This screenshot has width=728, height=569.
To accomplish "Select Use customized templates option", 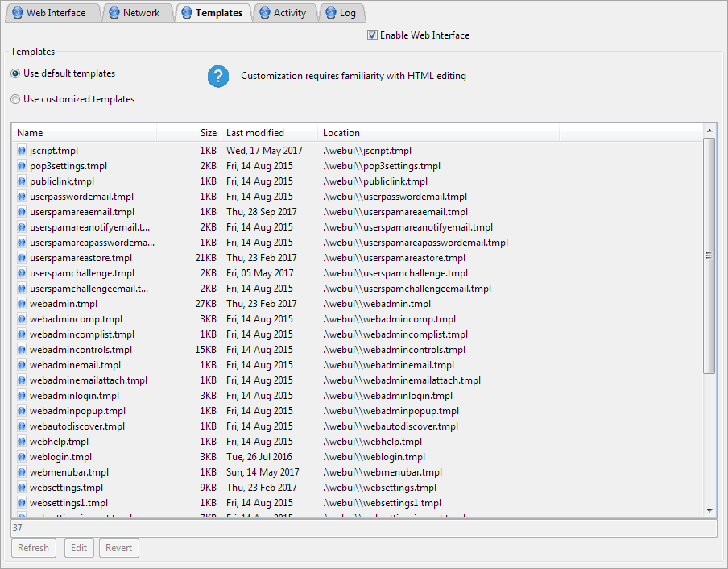I will tap(16, 100).
